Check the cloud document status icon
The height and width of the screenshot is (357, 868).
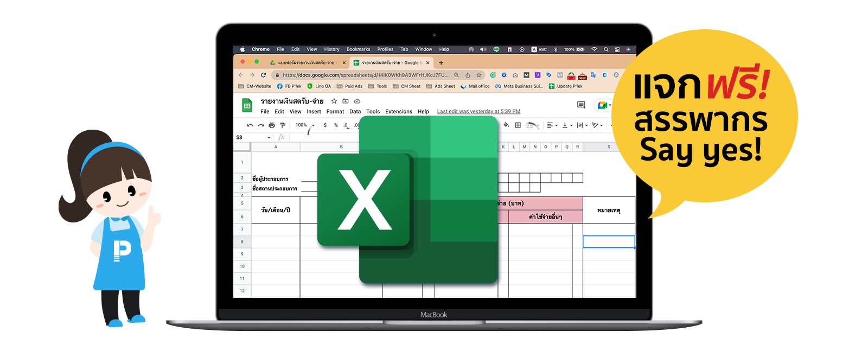click(x=357, y=101)
